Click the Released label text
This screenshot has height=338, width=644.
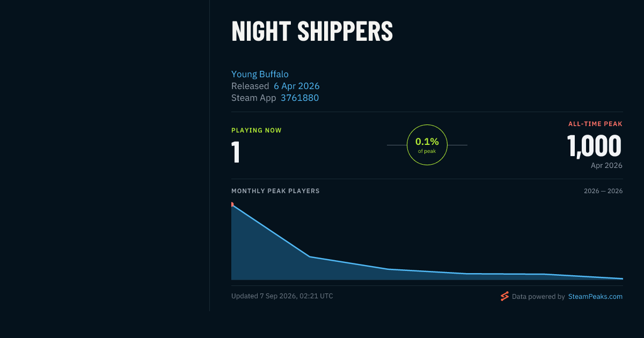[x=250, y=86]
